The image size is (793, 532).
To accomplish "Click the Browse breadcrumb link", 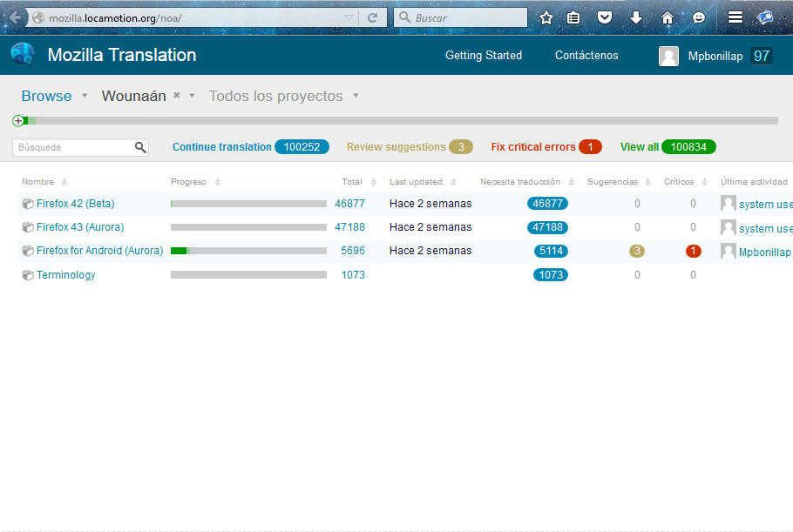I will (46, 96).
